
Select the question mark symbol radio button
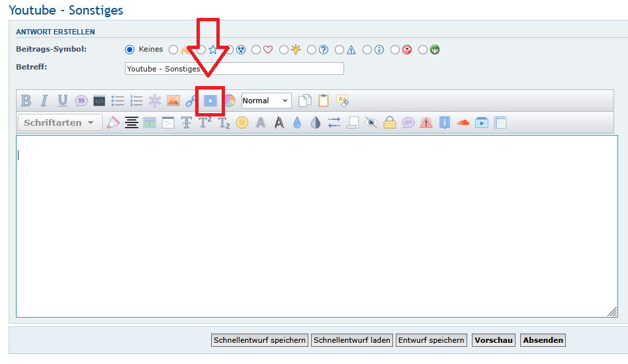(312, 50)
